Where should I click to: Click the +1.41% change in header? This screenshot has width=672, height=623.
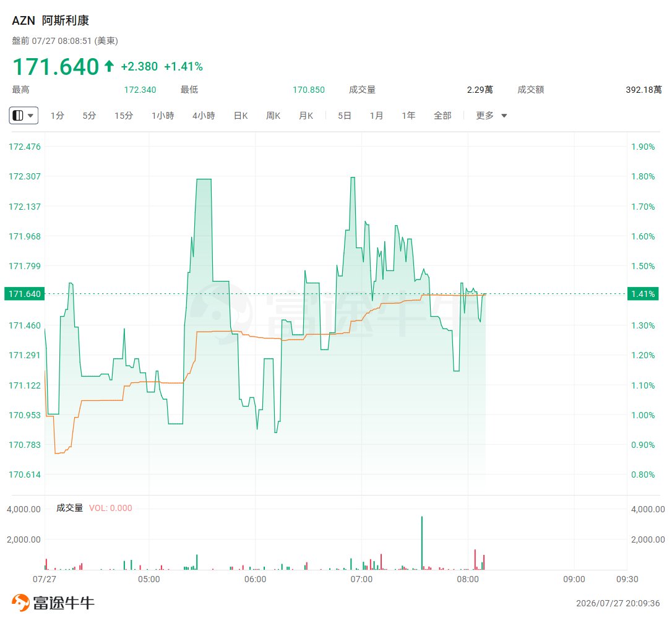tap(183, 66)
